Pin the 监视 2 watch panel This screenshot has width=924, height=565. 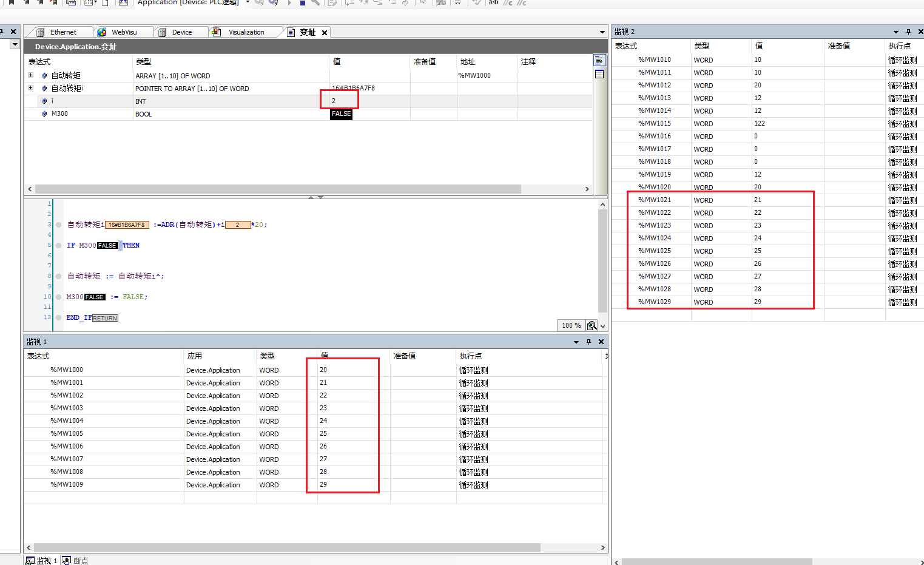click(x=908, y=32)
